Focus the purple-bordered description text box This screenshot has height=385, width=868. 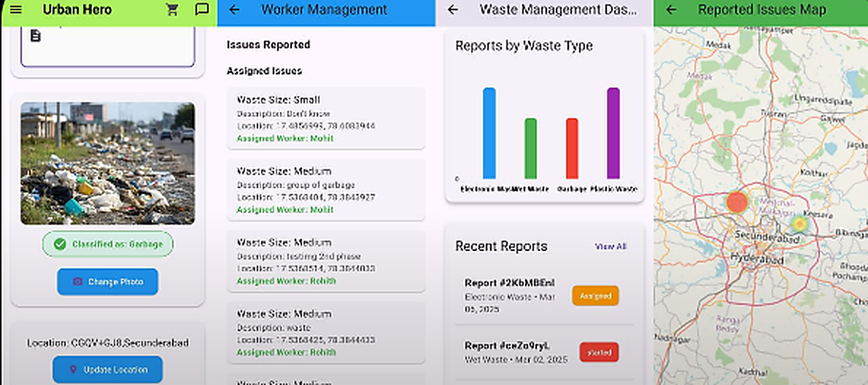click(108, 47)
